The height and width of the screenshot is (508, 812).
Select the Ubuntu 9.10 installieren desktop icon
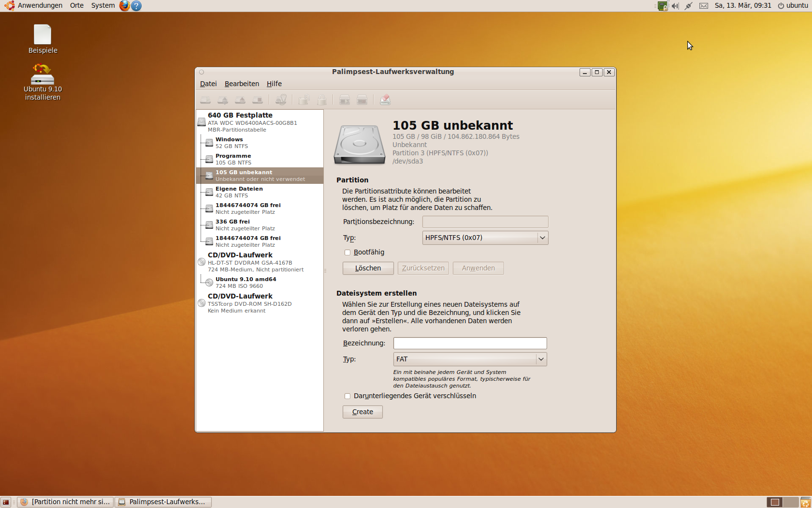(43, 82)
